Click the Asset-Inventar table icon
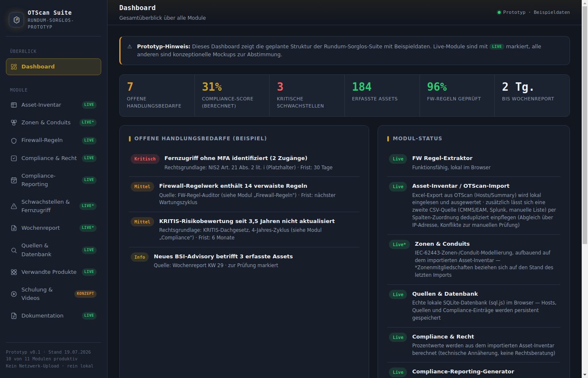Viewport: 588px width, 378px height. (14, 105)
